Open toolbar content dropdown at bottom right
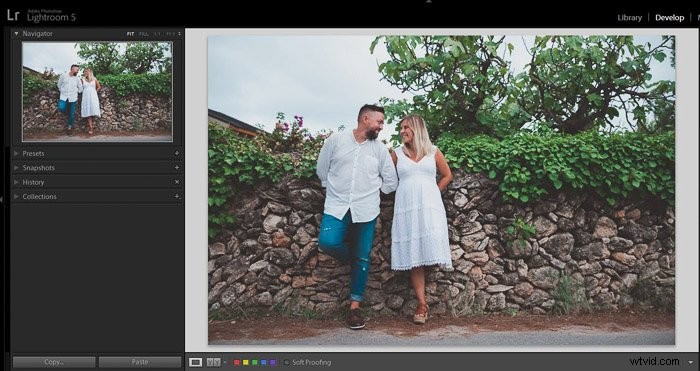Viewport: 700px width, 371px height. [x=691, y=363]
